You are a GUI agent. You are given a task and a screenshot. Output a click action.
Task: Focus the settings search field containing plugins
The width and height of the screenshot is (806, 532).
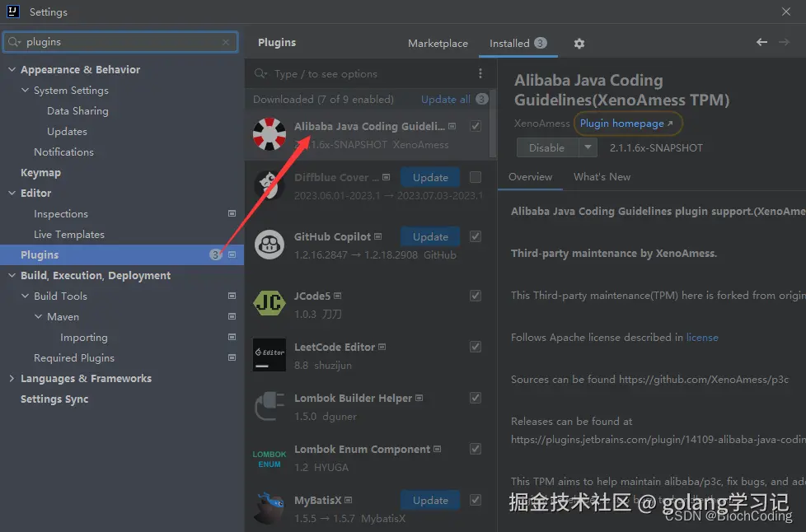[x=120, y=42]
